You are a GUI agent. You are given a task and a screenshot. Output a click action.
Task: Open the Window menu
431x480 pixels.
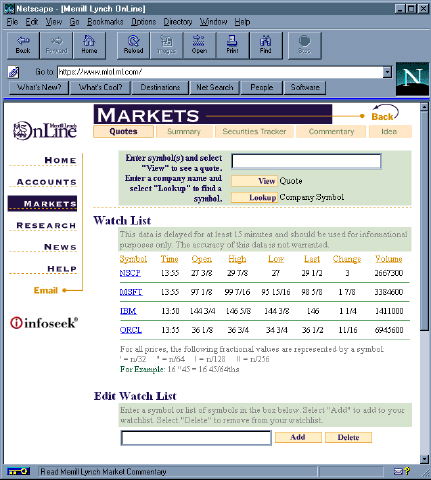(x=213, y=22)
